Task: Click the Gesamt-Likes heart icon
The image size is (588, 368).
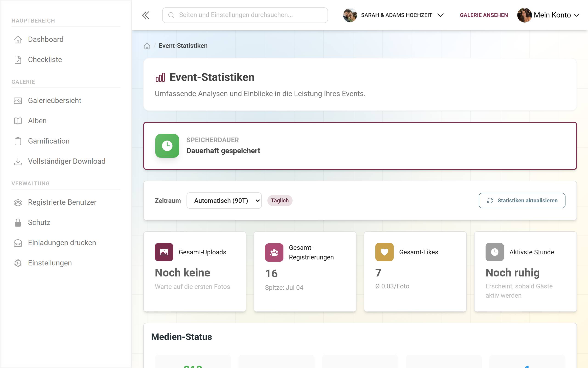Action: pos(384,252)
